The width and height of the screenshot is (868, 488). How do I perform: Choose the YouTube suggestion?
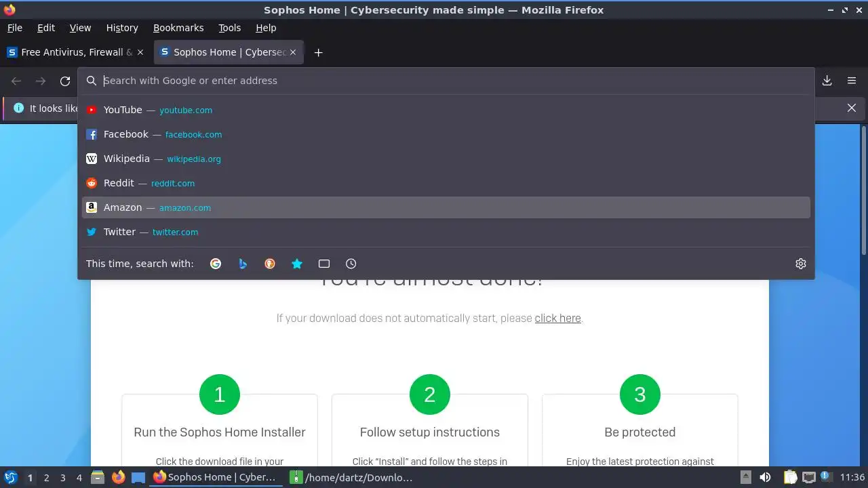tap(446, 110)
